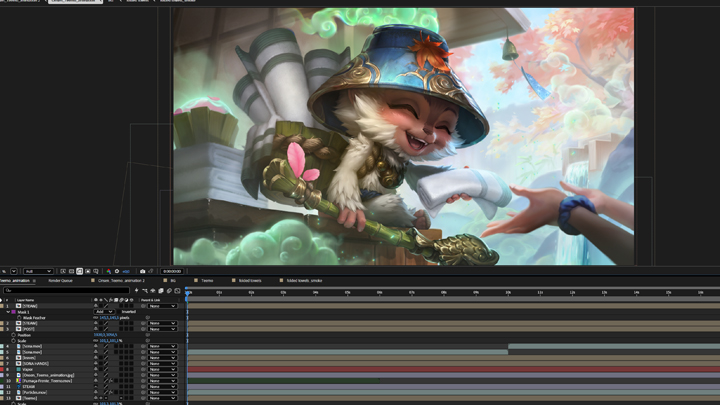Toggle the transparency grid button
This screenshot has width=720, height=405.
71,271
